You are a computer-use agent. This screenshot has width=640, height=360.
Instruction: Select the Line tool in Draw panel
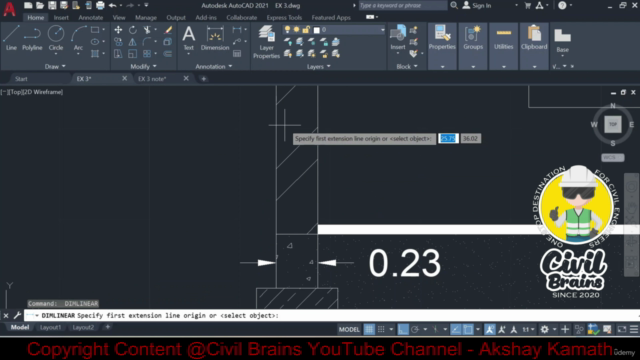11,38
